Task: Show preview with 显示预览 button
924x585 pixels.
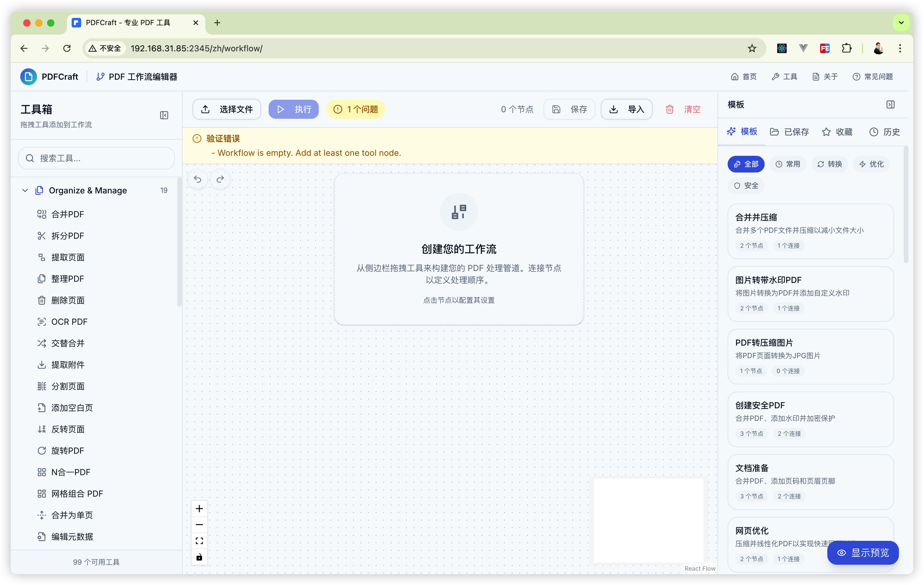Action: click(x=863, y=553)
